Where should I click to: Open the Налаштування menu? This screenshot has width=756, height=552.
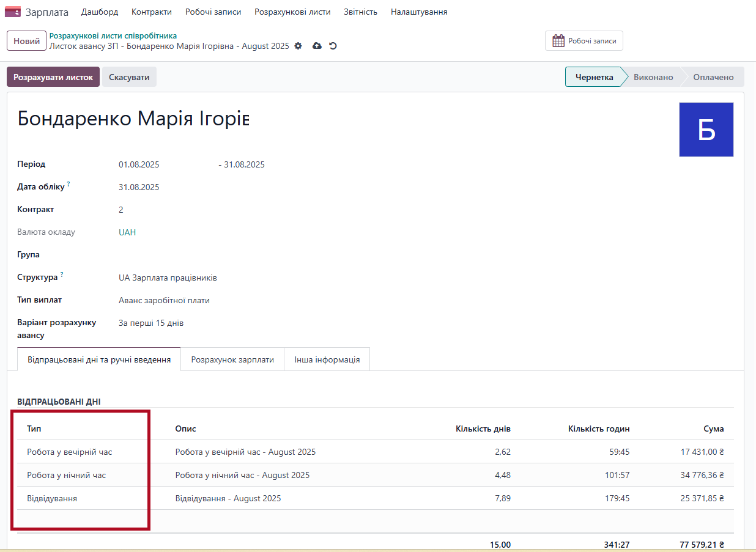tap(418, 12)
